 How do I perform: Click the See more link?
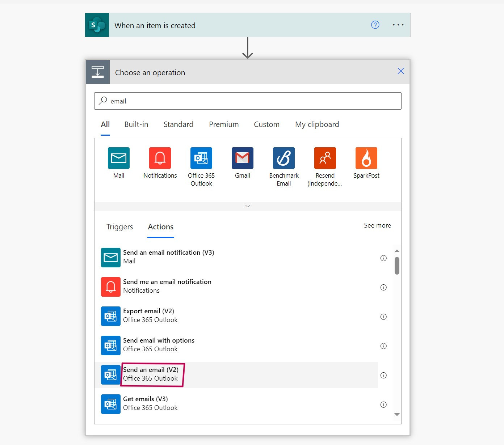[377, 225]
